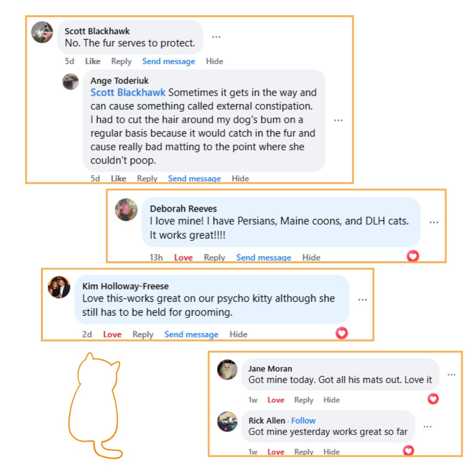The image size is (476, 476).
Task: Click the heart reaction on Rick Allen's comment
Action: tap(408, 450)
